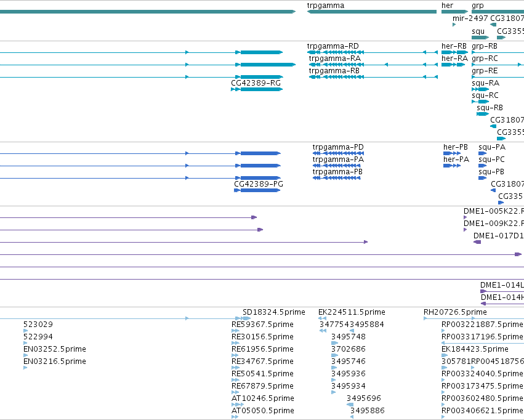This screenshot has width=524, height=420.
Task: Click EST EK224511.5prime
Action: coord(352,312)
